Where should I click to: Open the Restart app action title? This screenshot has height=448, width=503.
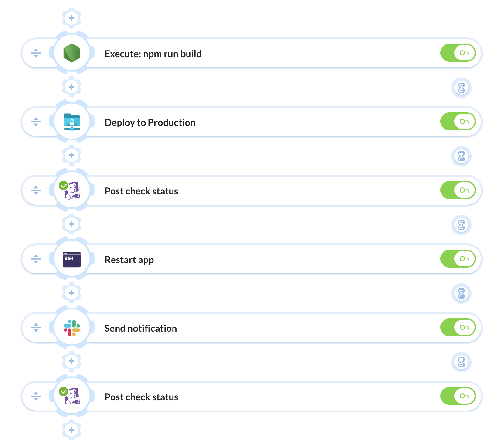(x=129, y=260)
